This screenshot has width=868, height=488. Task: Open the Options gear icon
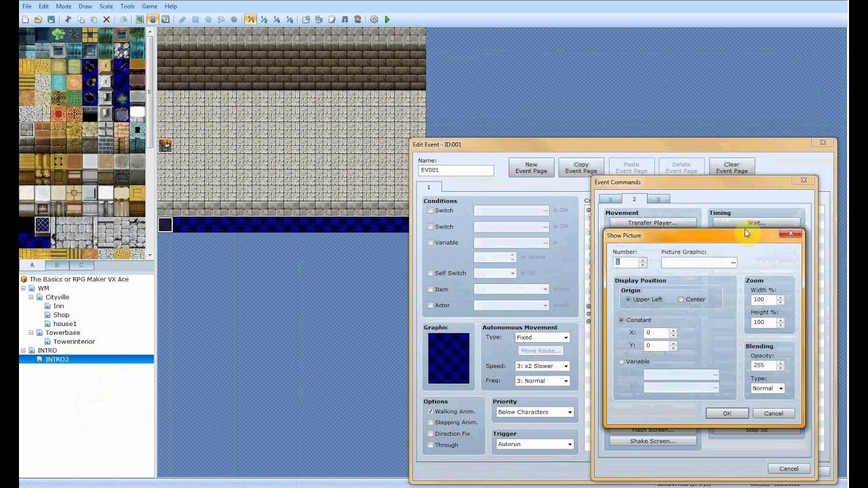coord(374,20)
